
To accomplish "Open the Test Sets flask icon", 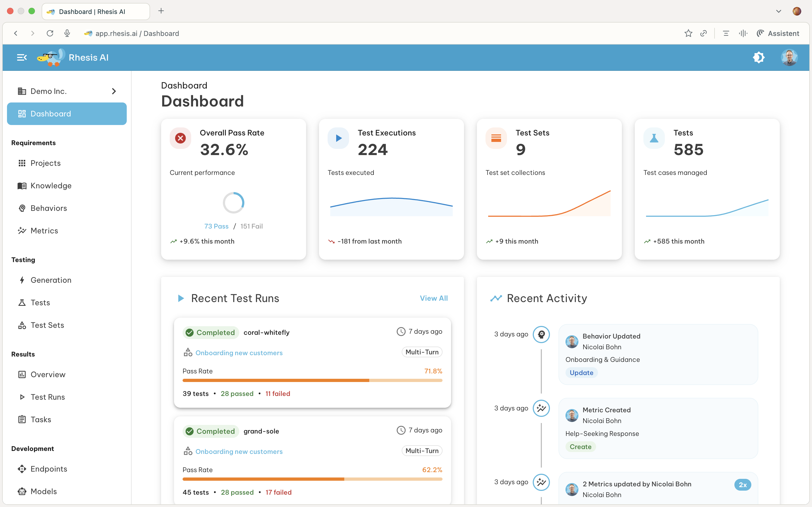I will (x=22, y=325).
